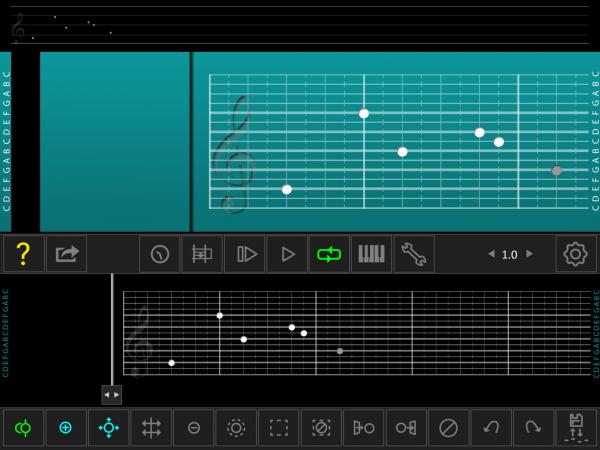Decrease the 1.0 value with left arrow

point(492,254)
